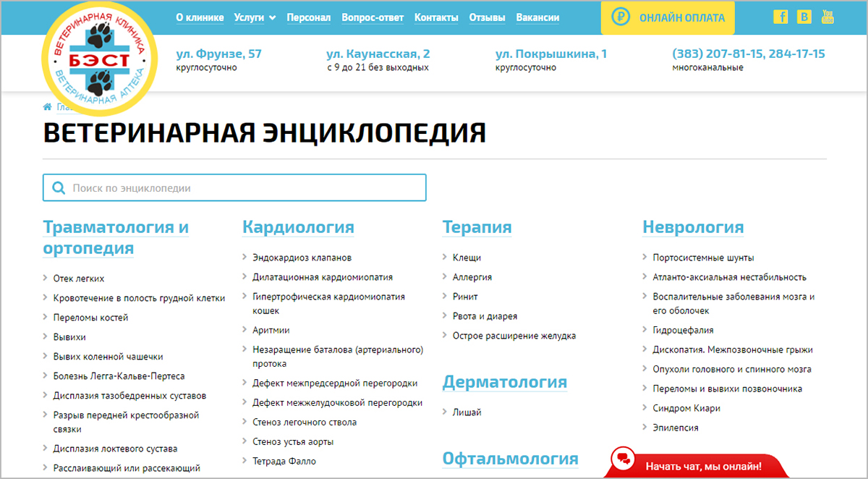Image resolution: width=868 pixels, height=479 pixels.
Task: Expand the Услуги dropdown menu
Action: [x=255, y=17]
